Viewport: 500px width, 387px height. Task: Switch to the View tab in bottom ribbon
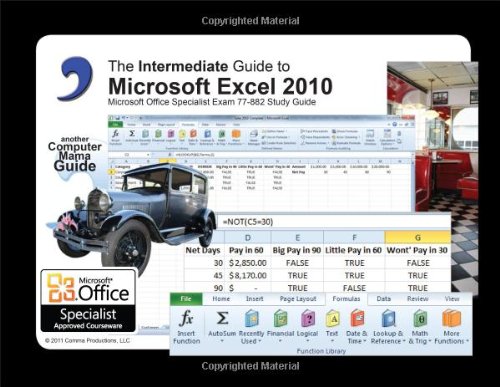pos(452,299)
